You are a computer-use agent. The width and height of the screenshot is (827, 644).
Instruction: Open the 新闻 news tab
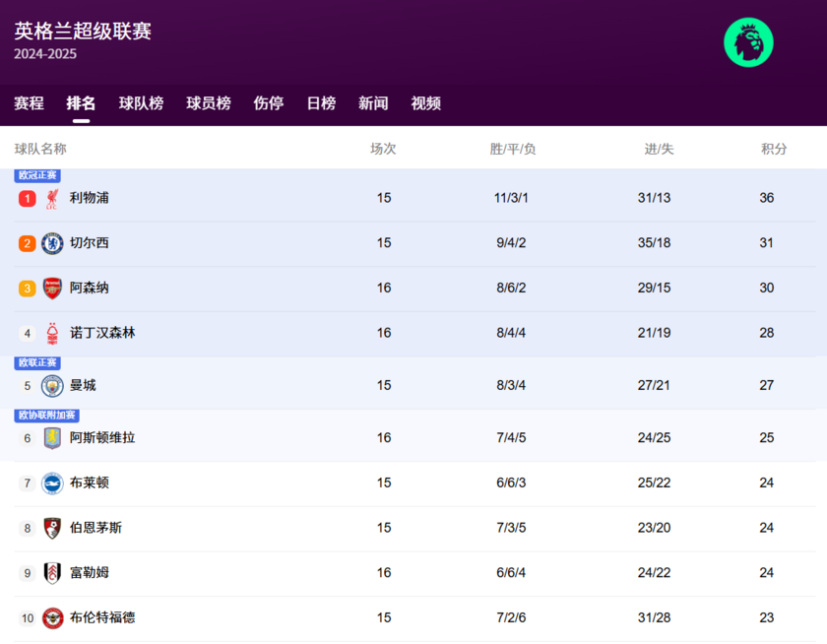pos(373,102)
